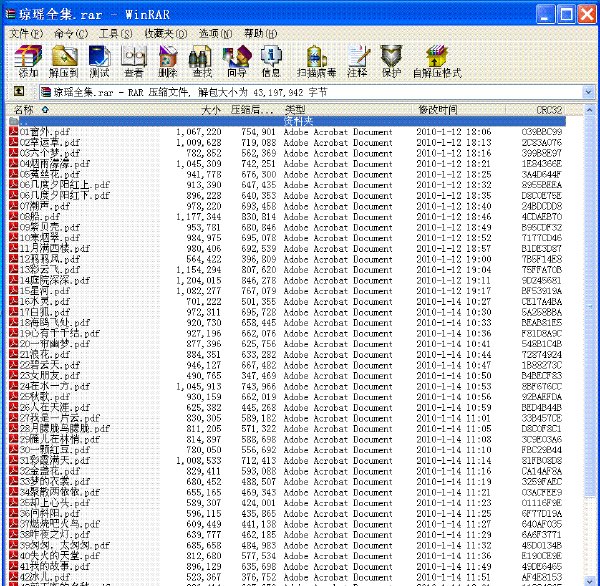Select the PDF icon of 15星河.pdf
This screenshot has height=586, width=600.
13,291
